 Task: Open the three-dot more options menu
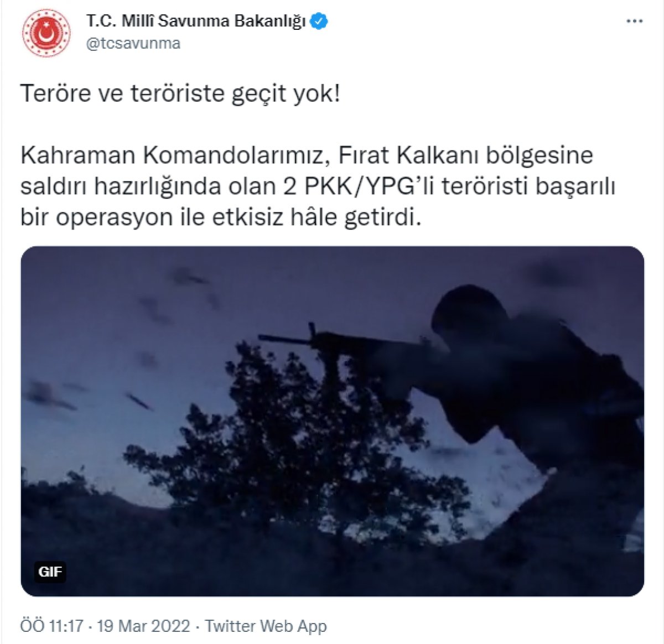pyautogui.click(x=634, y=22)
